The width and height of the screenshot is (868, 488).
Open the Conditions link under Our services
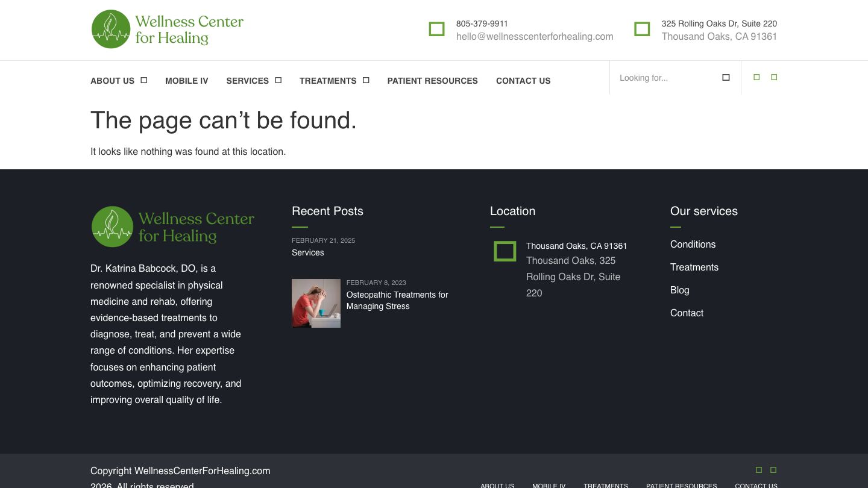[x=693, y=244]
